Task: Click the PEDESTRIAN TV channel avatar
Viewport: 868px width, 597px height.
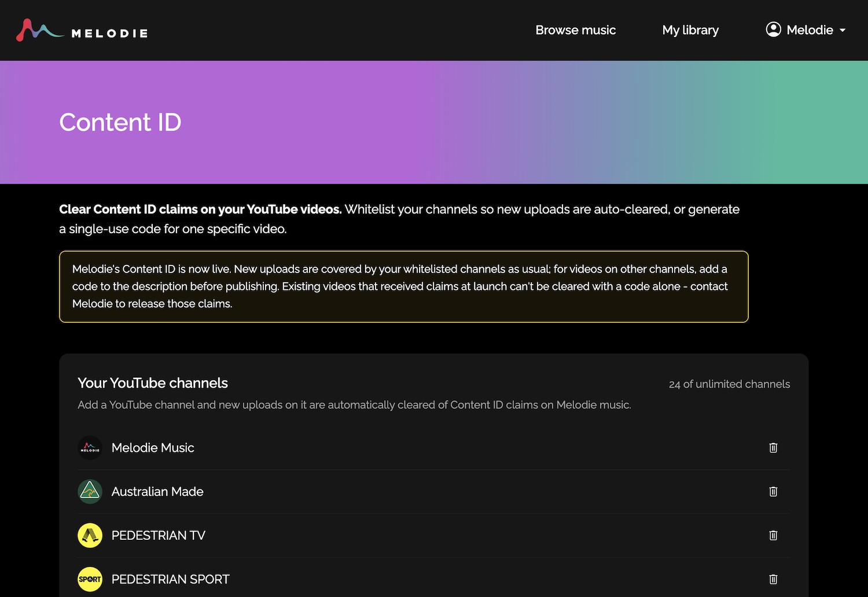Action: (x=90, y=536)
